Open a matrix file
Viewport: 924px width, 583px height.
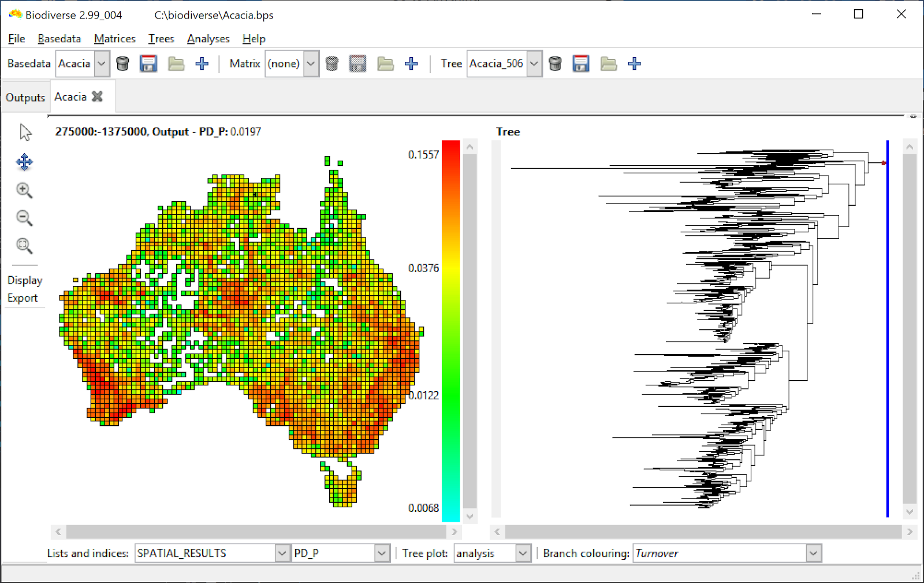(385, 64)
